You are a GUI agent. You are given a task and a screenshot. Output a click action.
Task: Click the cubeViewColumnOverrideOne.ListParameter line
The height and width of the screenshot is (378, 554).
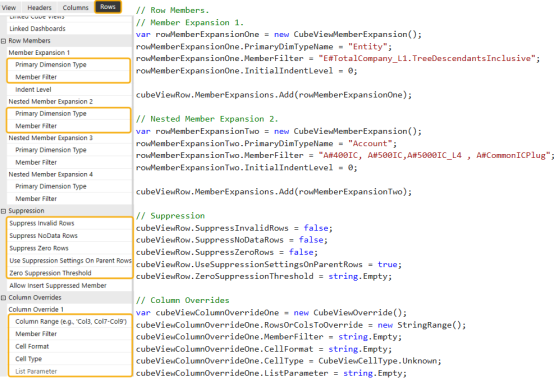271,373
